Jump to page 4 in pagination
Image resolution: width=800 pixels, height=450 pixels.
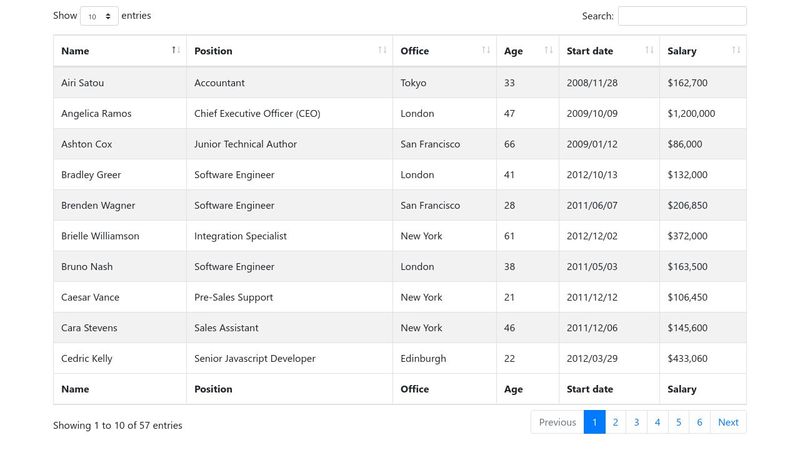point(657,422)
